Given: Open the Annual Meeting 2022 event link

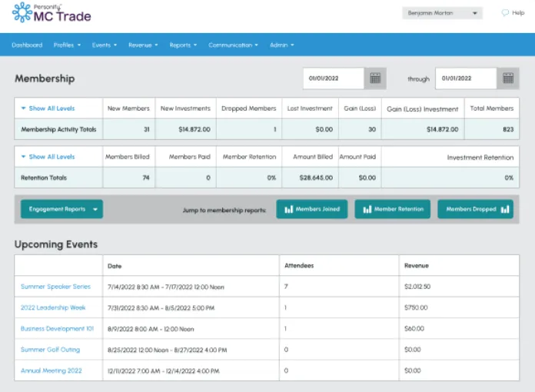Looking at the screenshot, I should tap(52, 370).
